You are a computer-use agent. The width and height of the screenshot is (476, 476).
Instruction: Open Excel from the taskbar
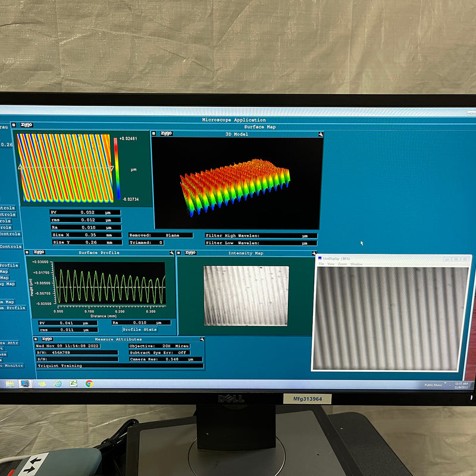73,384
